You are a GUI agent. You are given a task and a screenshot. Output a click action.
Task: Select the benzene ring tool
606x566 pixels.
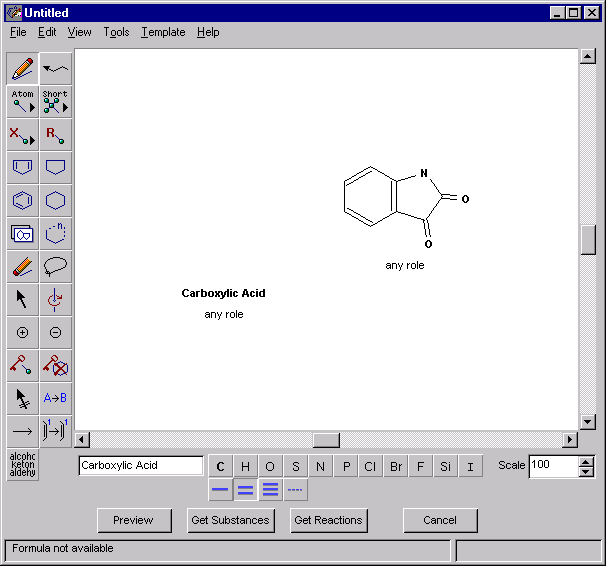[22, 200]
